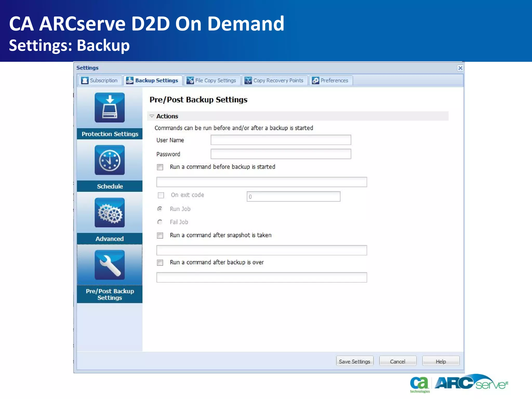Screen dimensions: 532x399
Task: Select the Run Job radio button
Action: tap(160, 209)
